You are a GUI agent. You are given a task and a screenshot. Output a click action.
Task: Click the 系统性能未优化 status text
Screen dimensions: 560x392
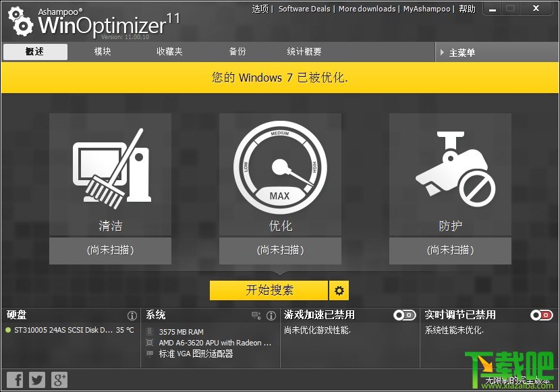coord(454,330)
